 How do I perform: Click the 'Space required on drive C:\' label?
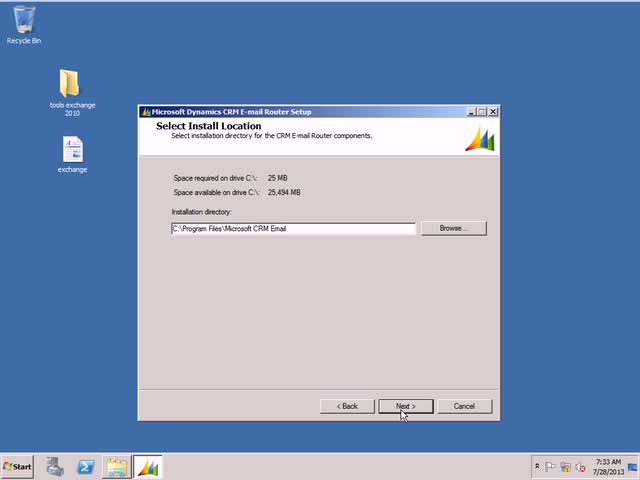pyautogui.click(x=216, y=178)
